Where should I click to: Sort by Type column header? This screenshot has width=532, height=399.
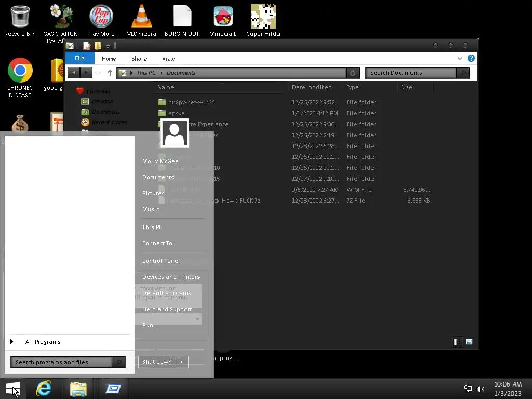coord(352,87)
